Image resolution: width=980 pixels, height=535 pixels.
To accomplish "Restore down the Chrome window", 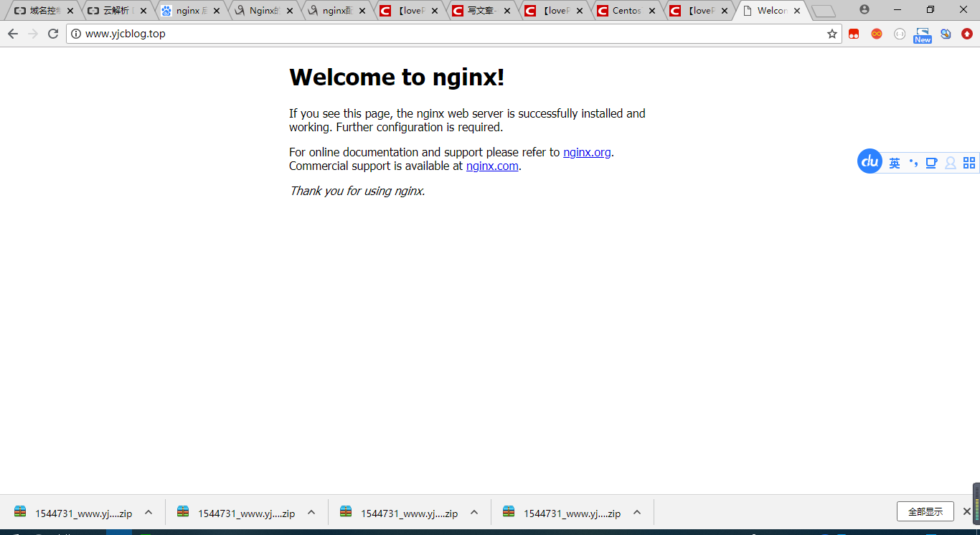I will coord(930,9).
